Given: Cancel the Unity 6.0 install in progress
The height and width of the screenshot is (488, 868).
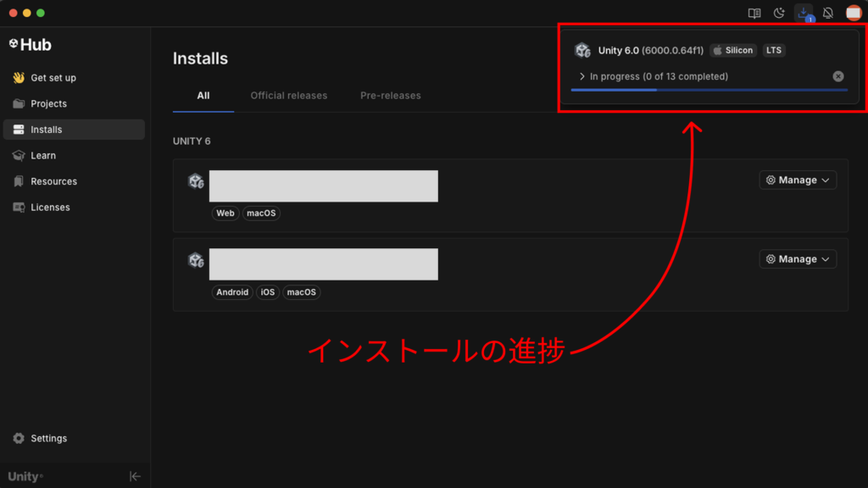Looking at the screenshot, I should [838, 76].
